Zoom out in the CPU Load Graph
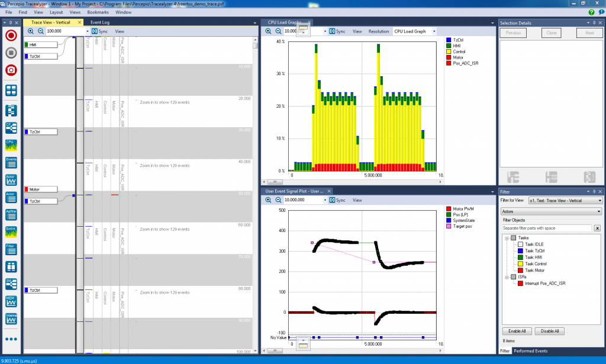This screenshot has height=364, width=606. coord(278,31)
